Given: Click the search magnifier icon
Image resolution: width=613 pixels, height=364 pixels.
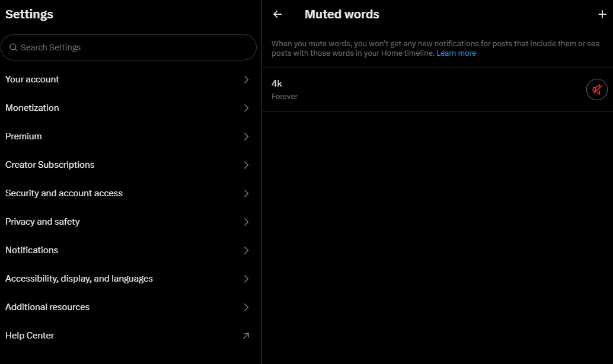Looking at the screenshot, I should point(13,47).
